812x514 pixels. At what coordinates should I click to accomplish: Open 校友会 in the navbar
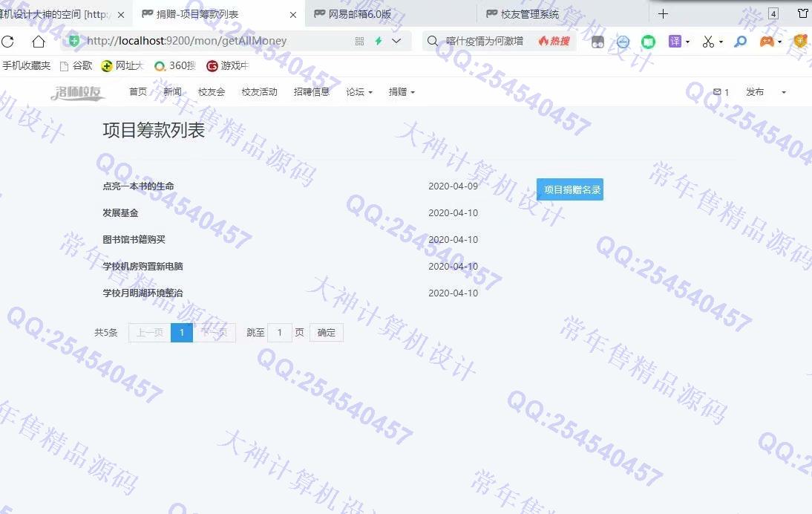pyautogui.click(x=212, y=91)
